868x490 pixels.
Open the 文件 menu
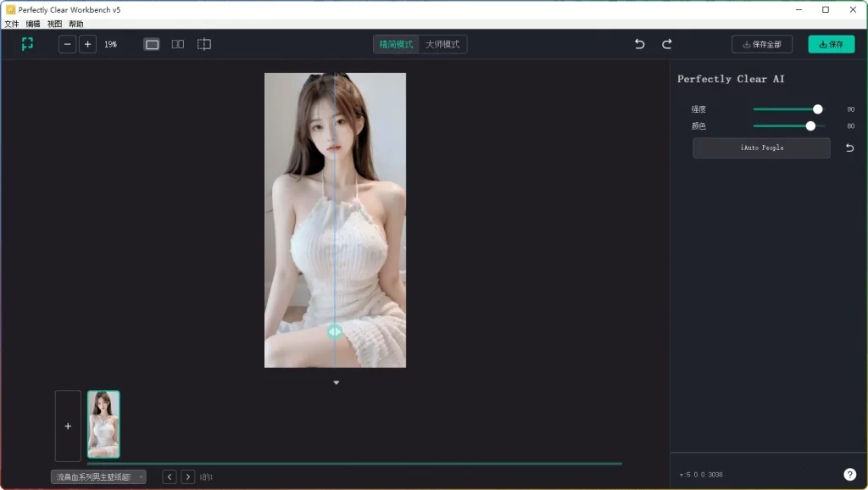coord(12,24)
